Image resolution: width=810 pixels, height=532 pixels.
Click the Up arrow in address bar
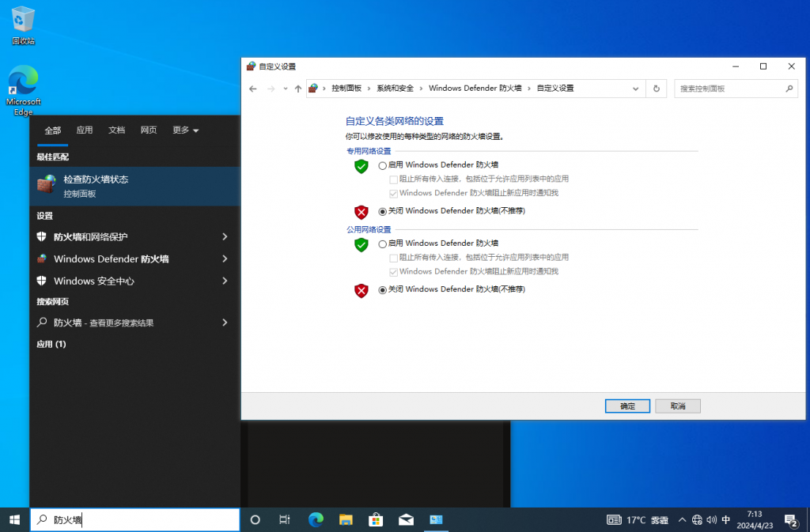[297, 89]
